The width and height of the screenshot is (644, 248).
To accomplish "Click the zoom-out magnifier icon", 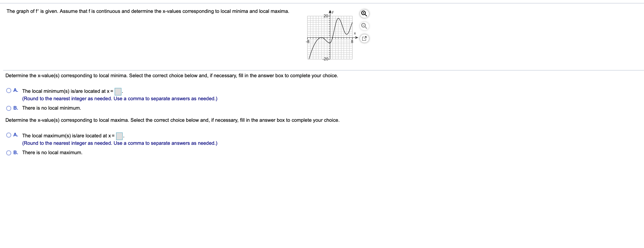I will (x=364, y=26).
